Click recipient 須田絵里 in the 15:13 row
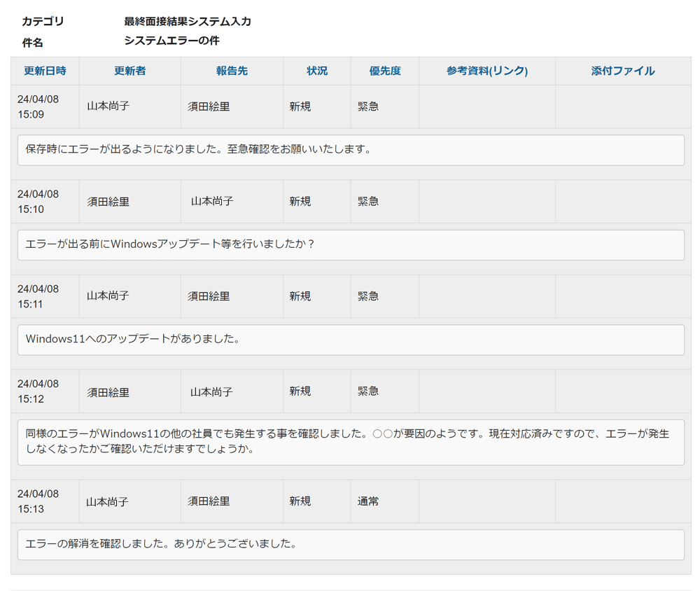The height and width of the screenshot is (591, 700). pos(209,501)
